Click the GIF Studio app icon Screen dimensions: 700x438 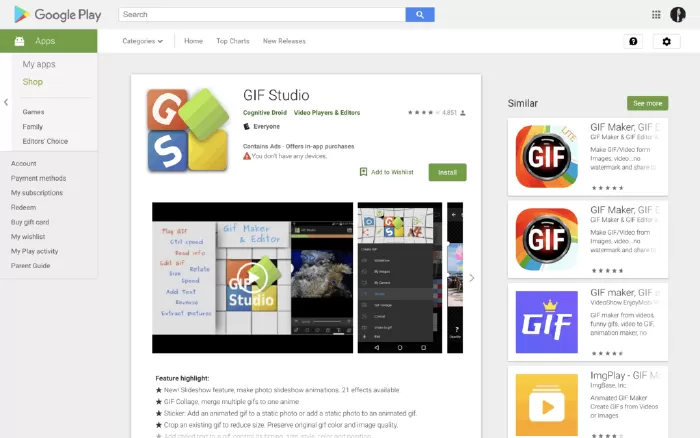pos(188,130)
